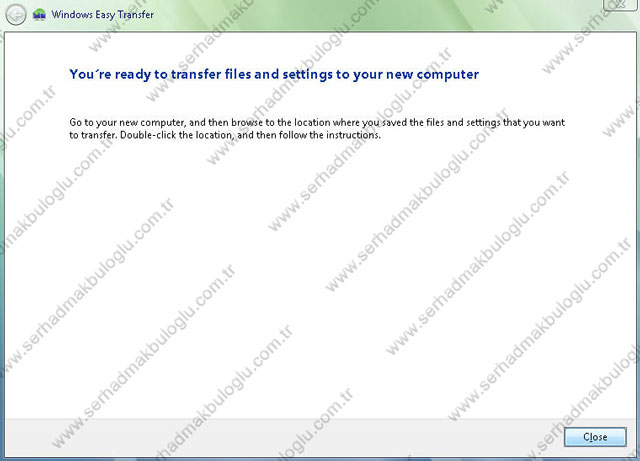Viewport: 640px width, 461px height.
Task: Click the "Windows Easy Transfer" title text
Action: [102, 15]
